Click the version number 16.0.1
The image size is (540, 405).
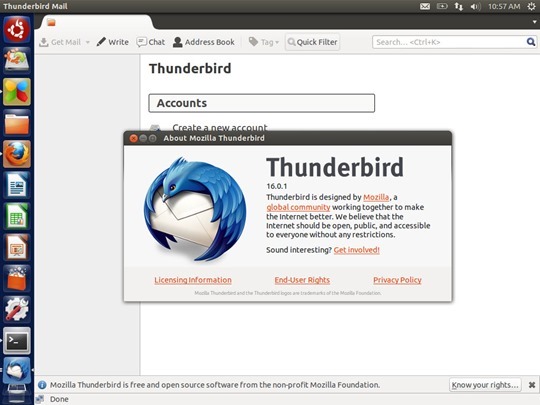coord(277,186)
